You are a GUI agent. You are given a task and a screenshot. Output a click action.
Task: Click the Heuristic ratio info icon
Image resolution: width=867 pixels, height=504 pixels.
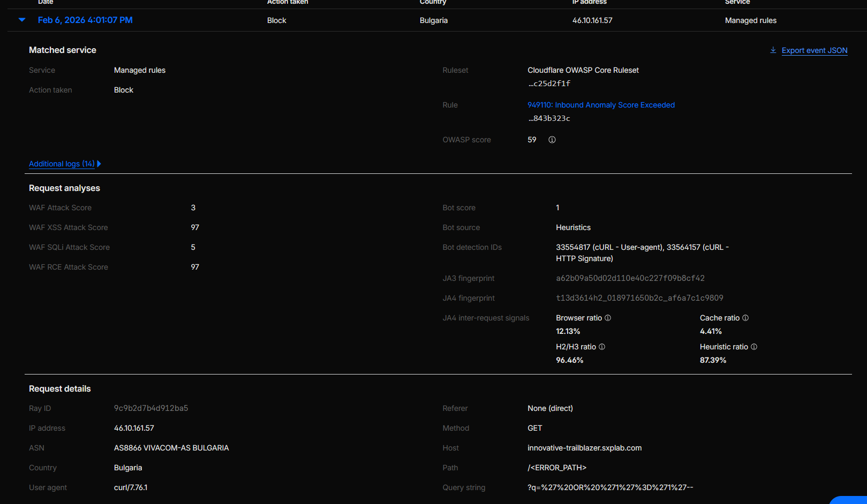(x=754, y=346)
